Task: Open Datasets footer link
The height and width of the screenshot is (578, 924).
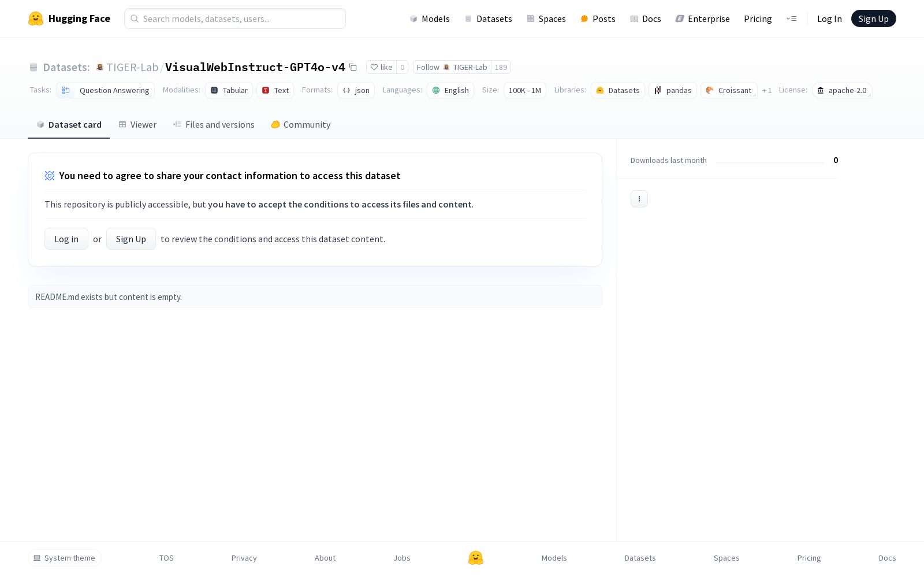Action: tap(640, 558)
